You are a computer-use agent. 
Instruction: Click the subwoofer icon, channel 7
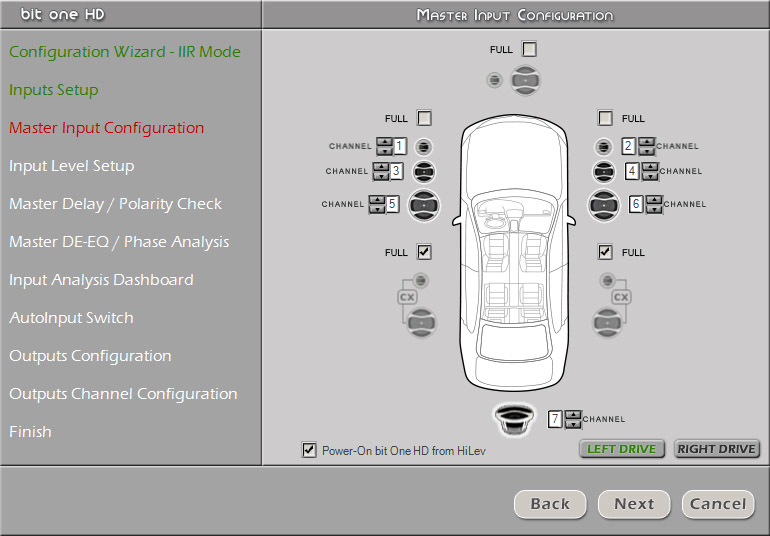pos(514,420)
